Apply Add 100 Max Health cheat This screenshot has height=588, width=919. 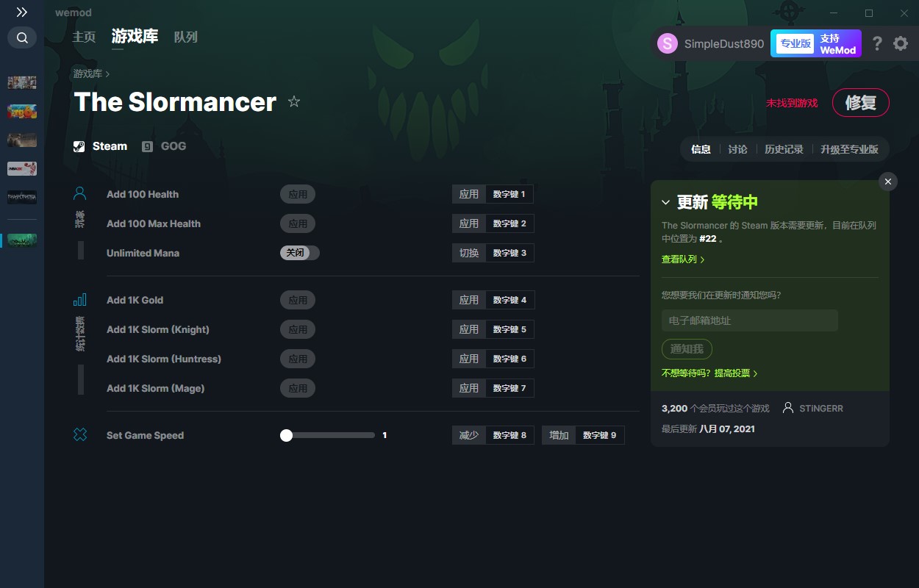(x=298, y=223)
